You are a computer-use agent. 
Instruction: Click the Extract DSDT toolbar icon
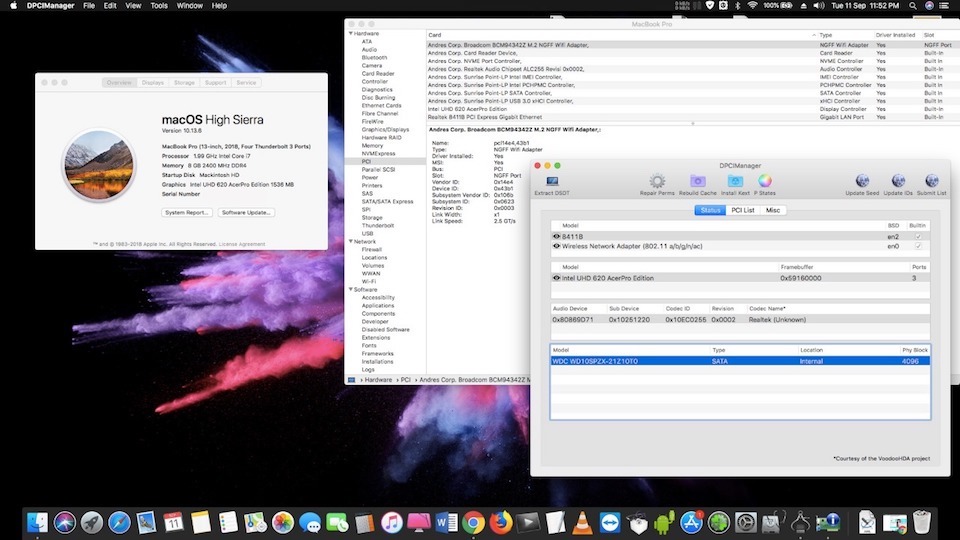pos(552,181)
